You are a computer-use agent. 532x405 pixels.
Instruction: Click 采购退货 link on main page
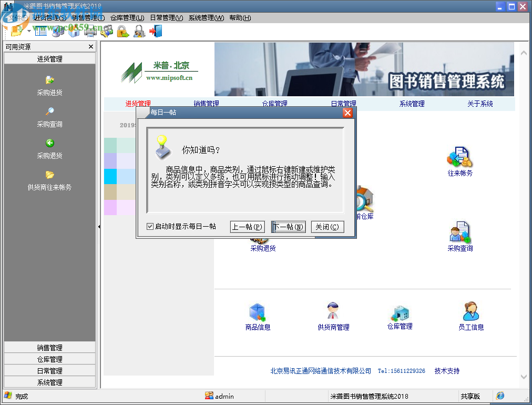tap(263, 248)
